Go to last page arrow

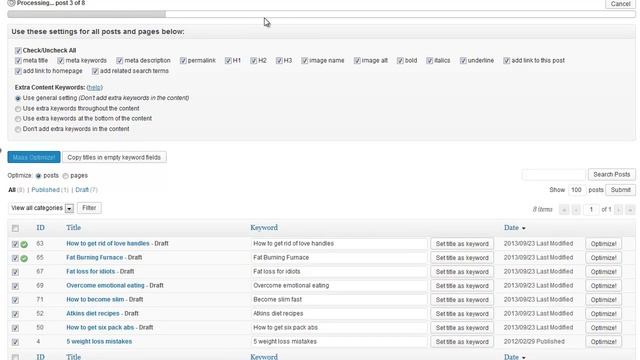click(x=630, y=210)
